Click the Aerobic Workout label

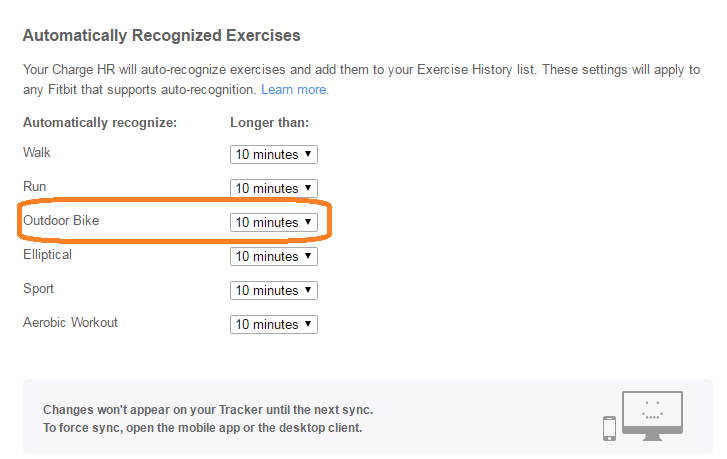click(70, 323)
